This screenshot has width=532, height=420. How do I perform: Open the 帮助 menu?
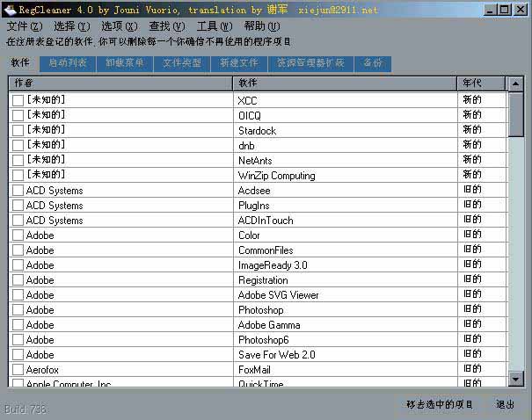tap(261, 26)
